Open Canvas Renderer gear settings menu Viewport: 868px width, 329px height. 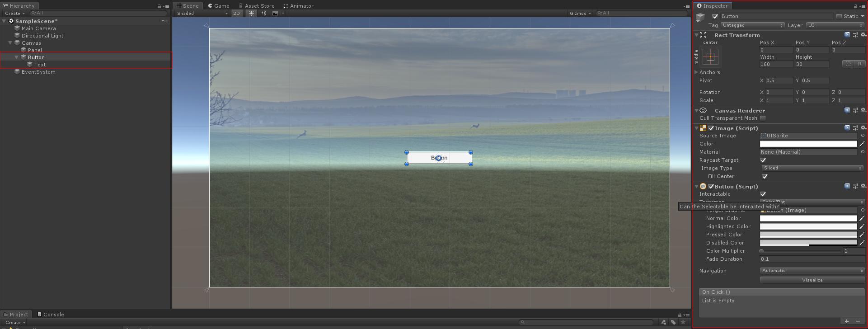[863, 110]
